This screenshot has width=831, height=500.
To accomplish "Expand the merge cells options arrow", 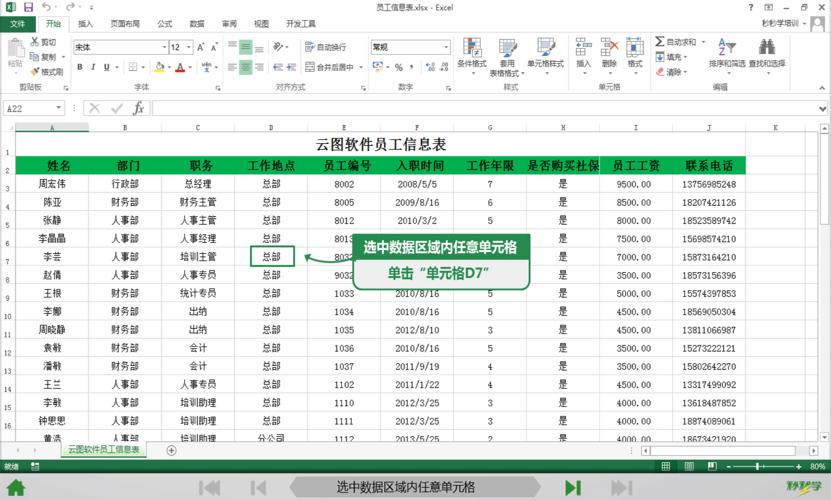I will click(x=361, y=67).
